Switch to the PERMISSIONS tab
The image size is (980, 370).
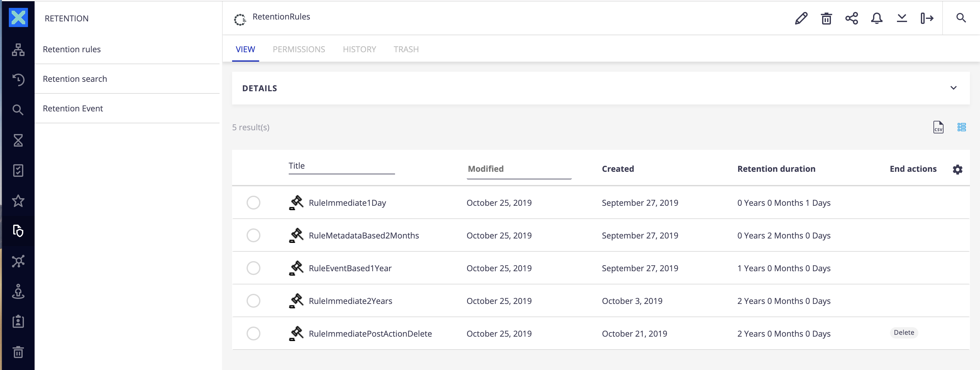pyautogui.click(x=299, y=49)
